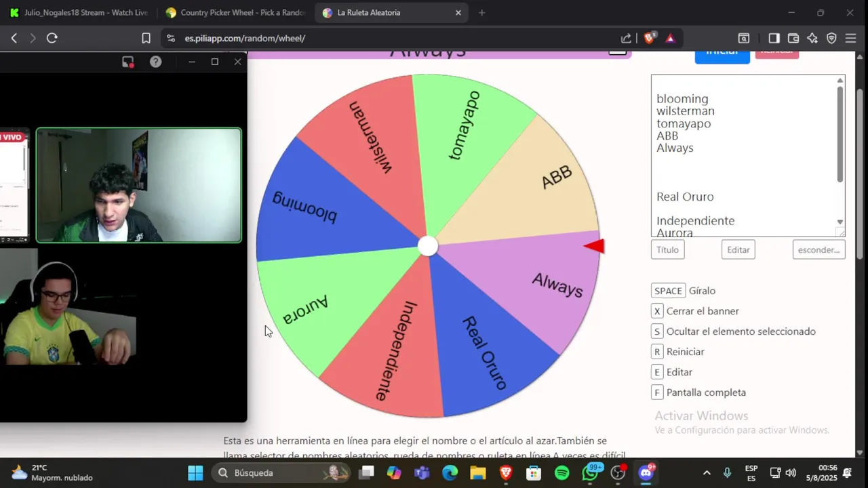Show hidden system tray icons chevron

click(x=707, y=472)
